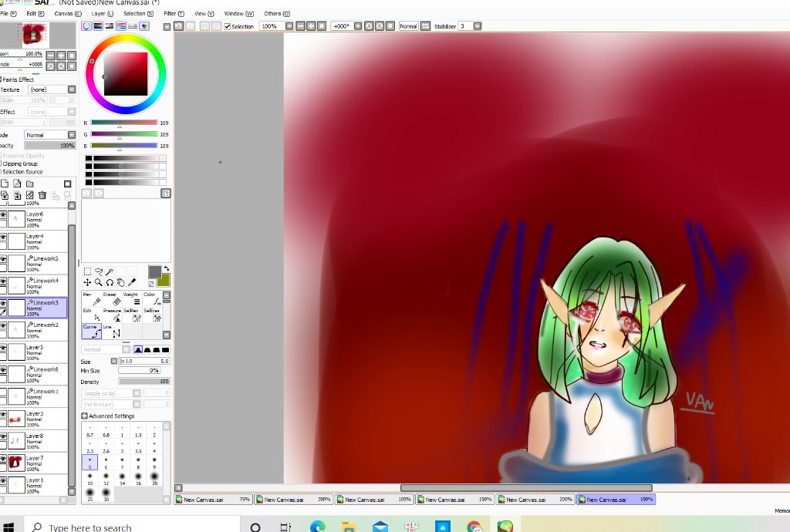Open the Window menu
Screen dimensions: 790x532
239,14
